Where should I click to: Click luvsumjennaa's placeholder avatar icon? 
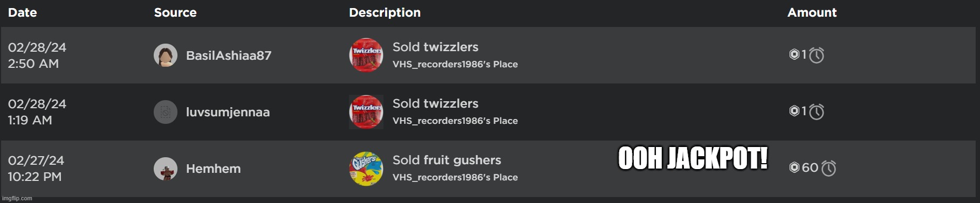click(166, 112)
